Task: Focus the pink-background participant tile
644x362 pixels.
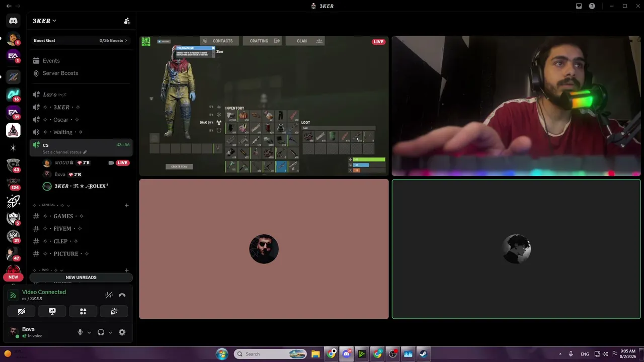Action: pyautogui.click(x=264, y=249)
